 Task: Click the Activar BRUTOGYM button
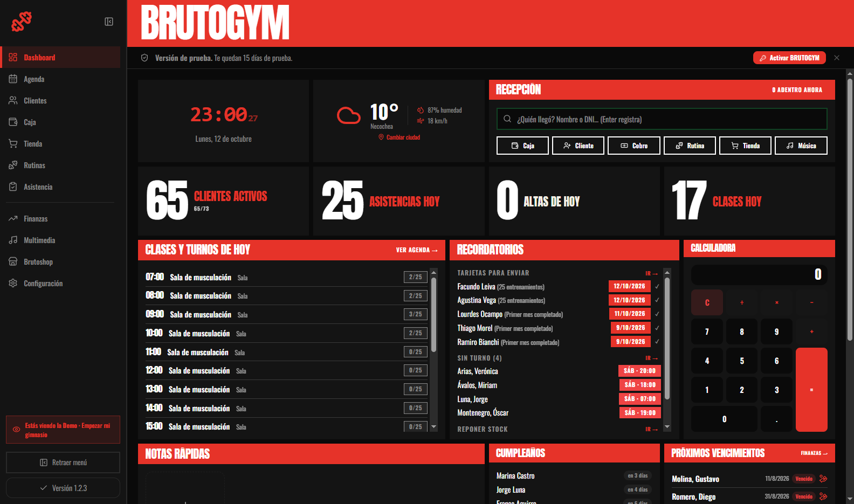pyautogui.click(x=789, y=58)
